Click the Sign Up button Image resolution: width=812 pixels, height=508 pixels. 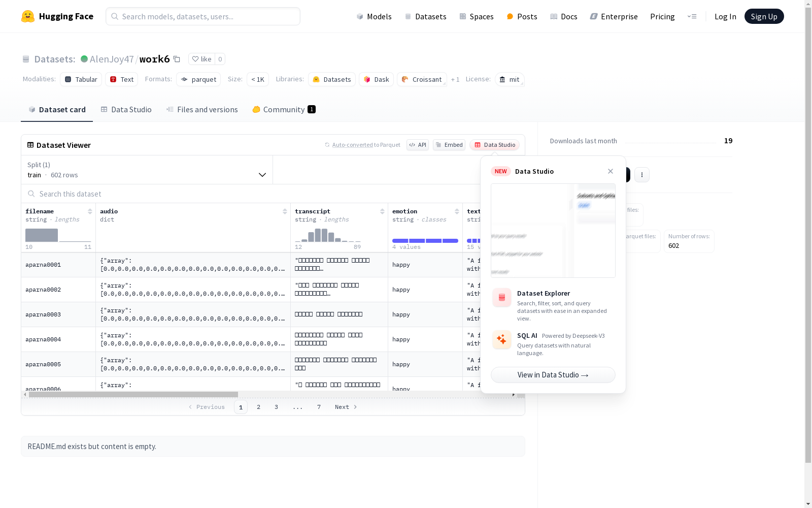point(764,16)
